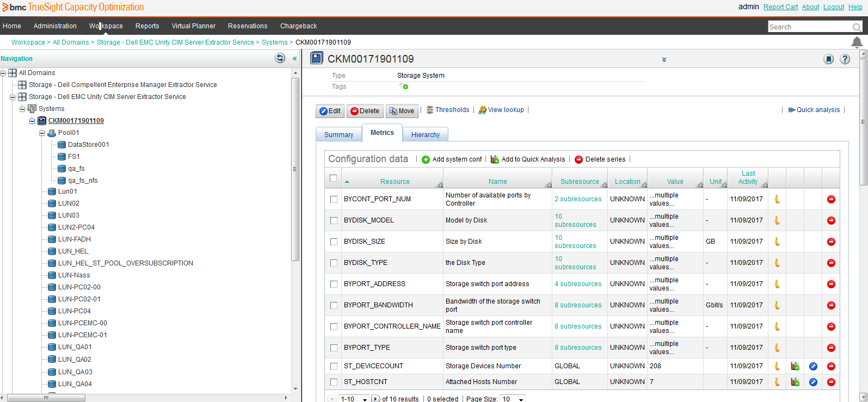The image size is (868, 402).
Task: Switch to the Summary tab
Action: click(x=338, y=134)
